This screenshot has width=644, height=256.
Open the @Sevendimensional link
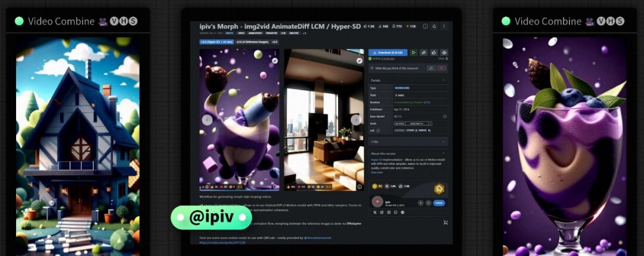point(317,238)
